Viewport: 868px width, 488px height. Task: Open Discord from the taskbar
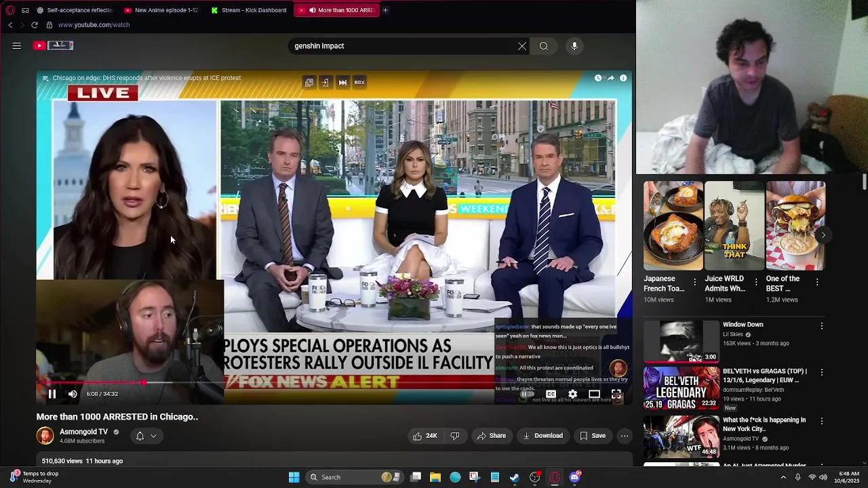575,477
